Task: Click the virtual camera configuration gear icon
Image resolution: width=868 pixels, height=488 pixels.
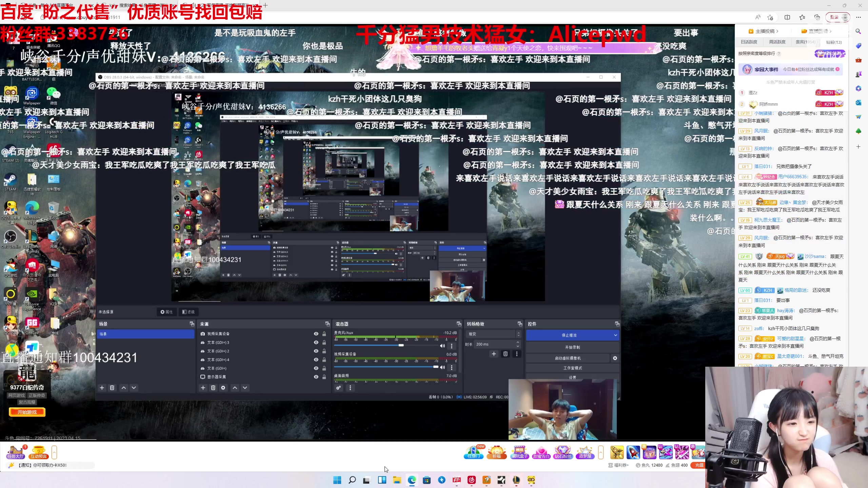Action: 615,358
